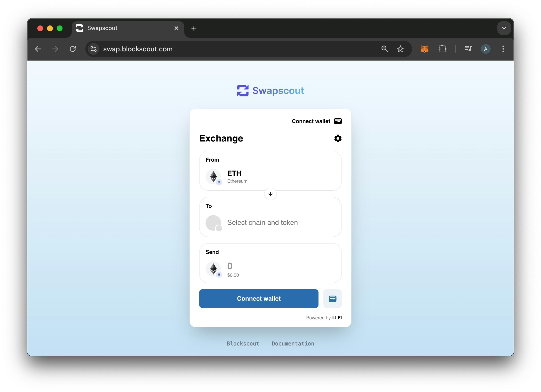Open the MetaMask fox extension
Image resolution: width=541 pixels, height=392 pixels.
[424, 49]
